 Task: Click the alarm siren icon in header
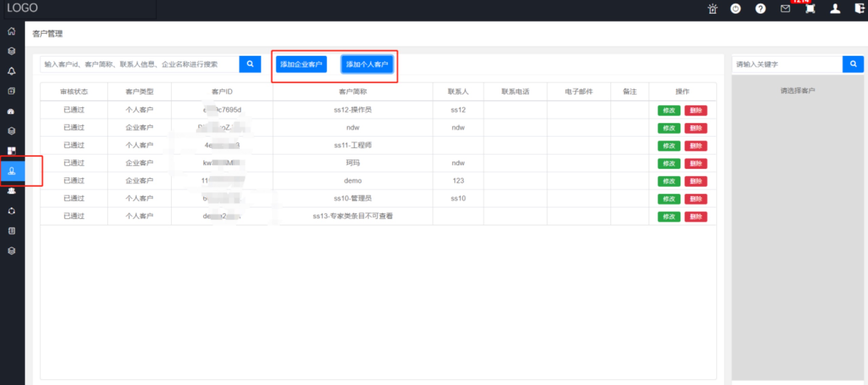pyautogui.click(x=712, y=8)
